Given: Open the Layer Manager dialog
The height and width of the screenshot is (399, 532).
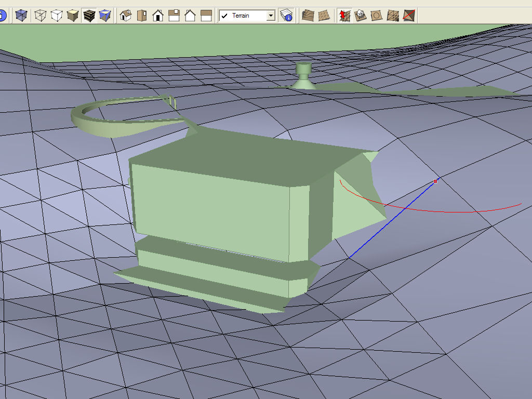Looking at the screenshot, I should pyautogui.click(x=286, y=16).
